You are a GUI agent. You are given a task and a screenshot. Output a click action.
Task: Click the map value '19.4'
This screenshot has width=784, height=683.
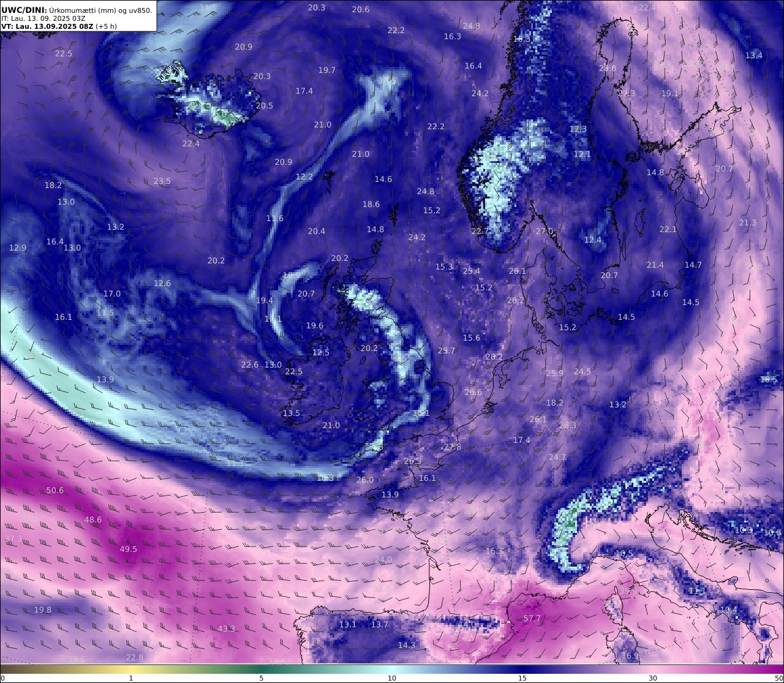[x=265, y=301]
